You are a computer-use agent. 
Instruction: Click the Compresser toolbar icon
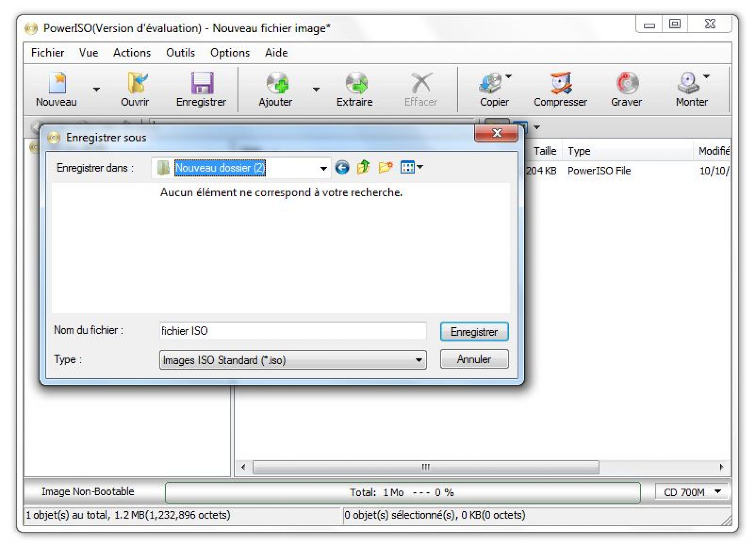pyautogui.click(x=560, y=83)
